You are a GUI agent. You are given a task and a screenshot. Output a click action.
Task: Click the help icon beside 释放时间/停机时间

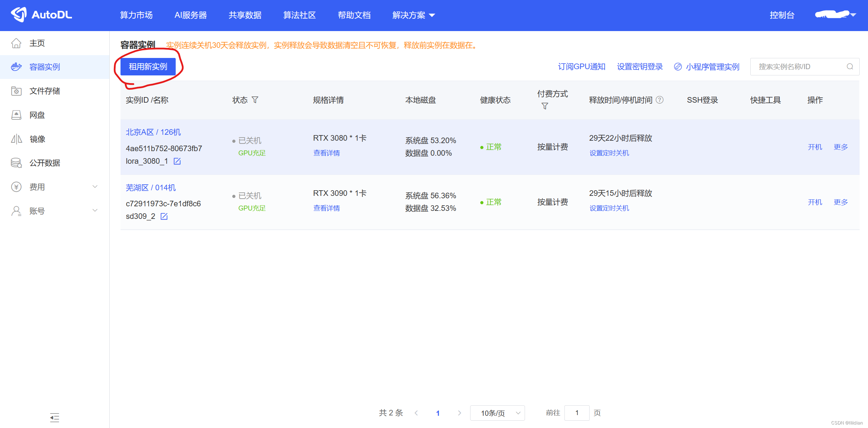(x=659, y=100)
